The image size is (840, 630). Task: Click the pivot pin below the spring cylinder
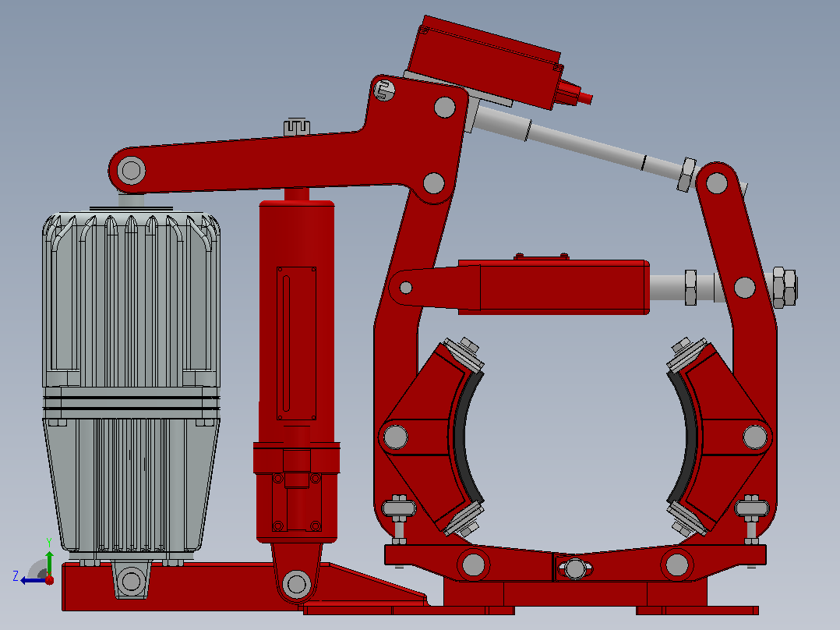296,584
